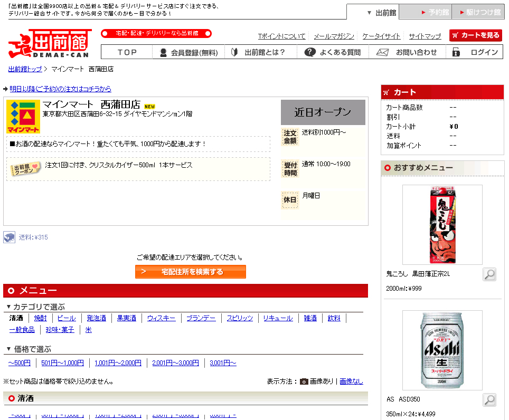Open ログイン navigation item

pos(475,52)
